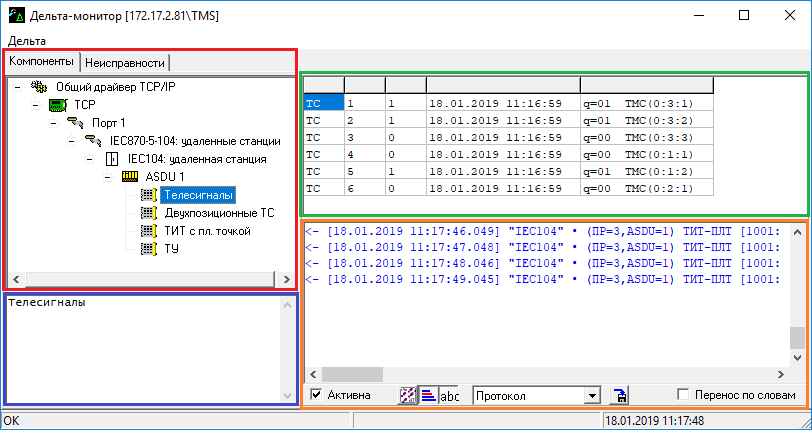Click the gears icon for Общий драйвер TCP/IP
This screenshot has height=430, width=812.
coord(40,87)
